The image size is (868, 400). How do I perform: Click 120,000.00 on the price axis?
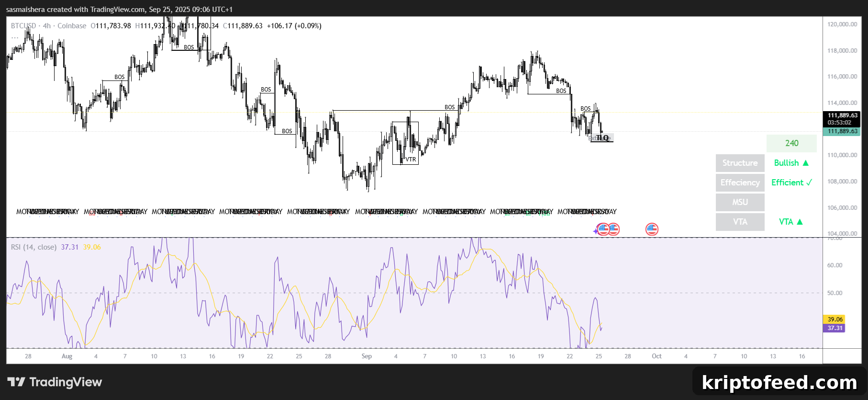point(842,24)
